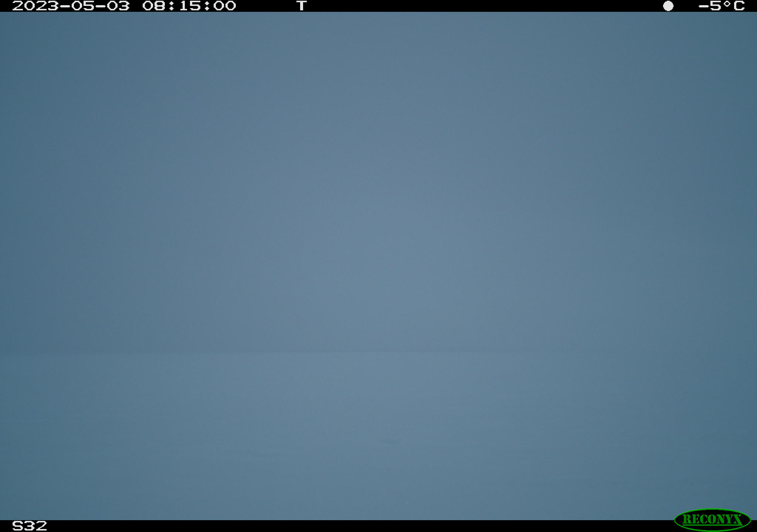Click the black bottom info bar

coord(378,526)
